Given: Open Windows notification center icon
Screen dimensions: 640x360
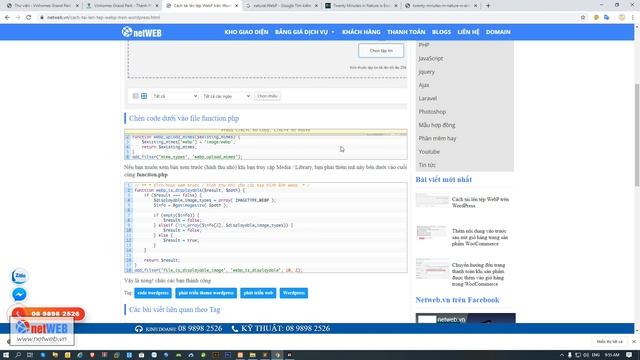Looking at the screenshot, I should click(629, 355).
